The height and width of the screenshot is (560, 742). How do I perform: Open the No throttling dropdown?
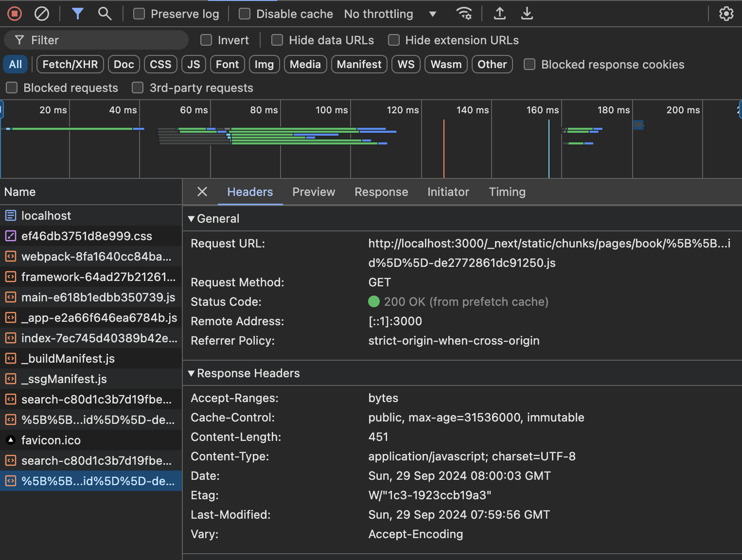pos(390,14)
